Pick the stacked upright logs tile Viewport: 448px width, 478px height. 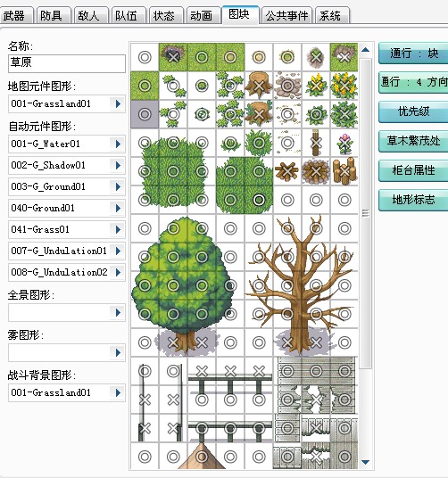[x=344, y=171]
